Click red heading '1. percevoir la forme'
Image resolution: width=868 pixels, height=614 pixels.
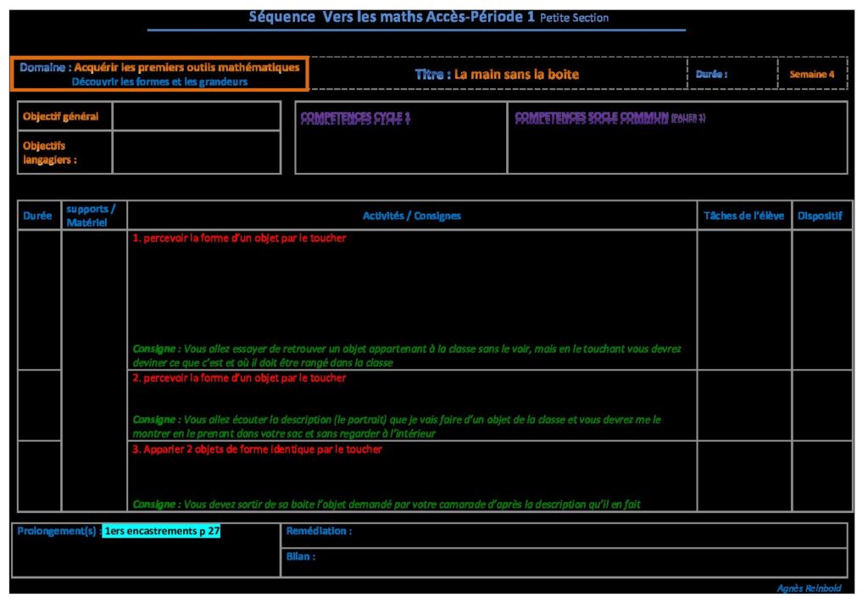tap(239, 238)
